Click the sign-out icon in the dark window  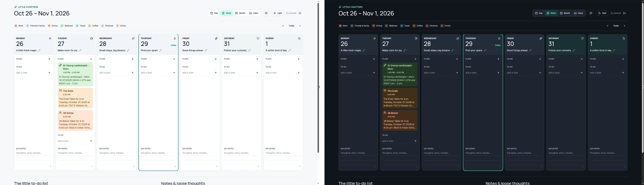click(x=625, y=13)
